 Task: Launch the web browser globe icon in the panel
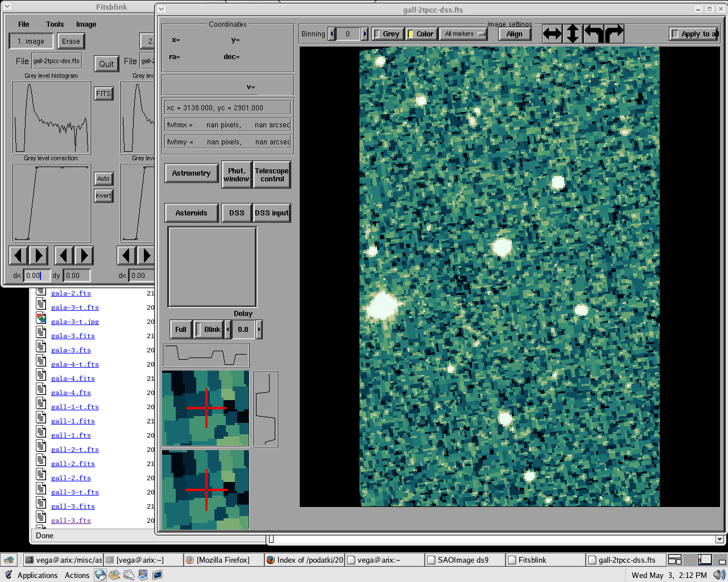[x=101, y=575]
